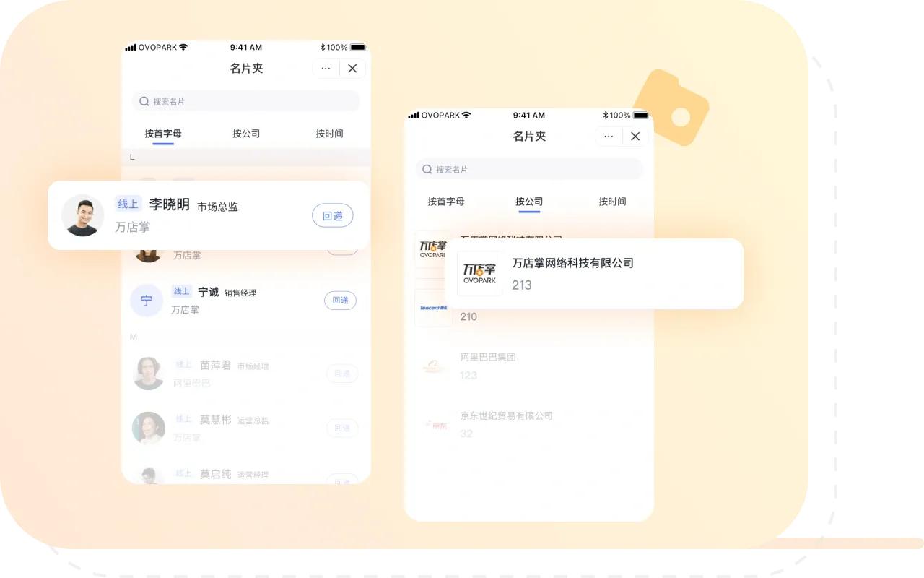Screen dimensions: 924x578
Task: Close the right phone mini-program with X
Action: [x=635, y=137]
